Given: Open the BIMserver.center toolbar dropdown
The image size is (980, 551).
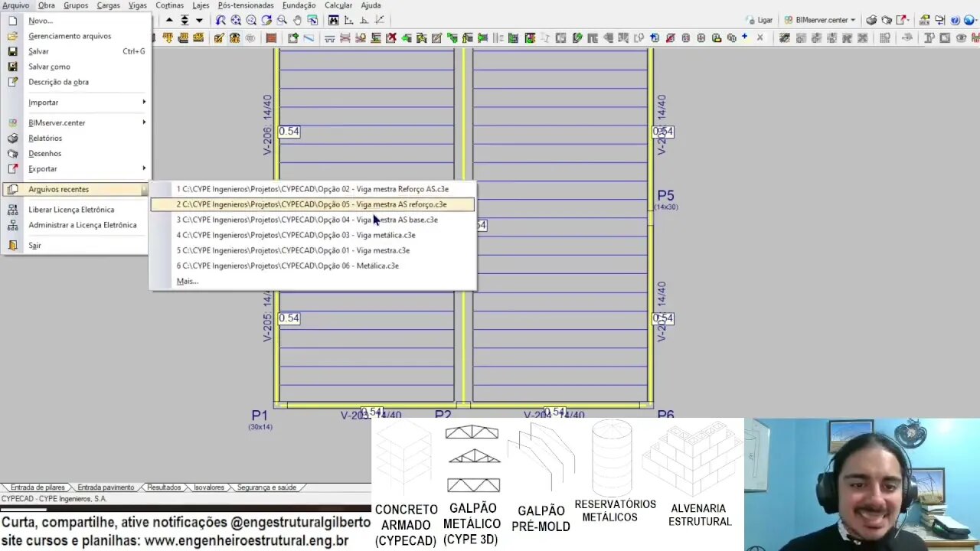Looking at the screenshot, I should 820,20.
